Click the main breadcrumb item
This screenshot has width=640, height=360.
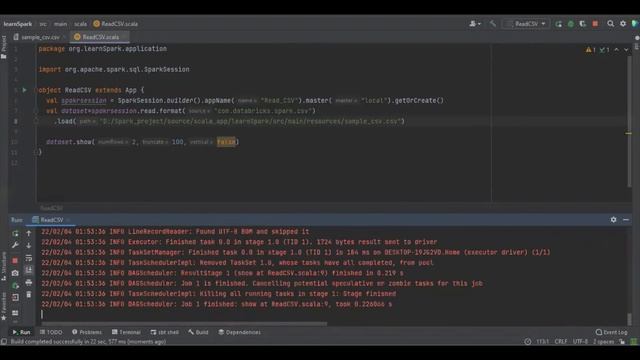(60, 24)
